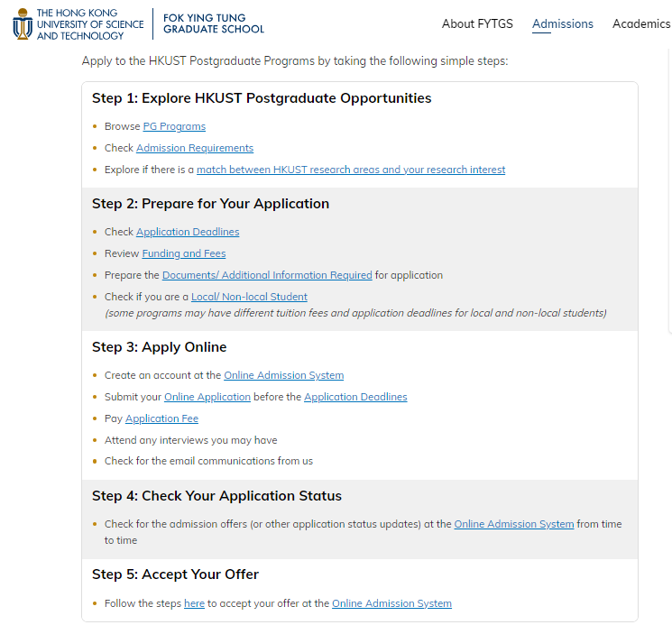Click the Step 5: Accept Your Offer heading
The width and height of the screenshot is (672, 625).
pos(175,574)
